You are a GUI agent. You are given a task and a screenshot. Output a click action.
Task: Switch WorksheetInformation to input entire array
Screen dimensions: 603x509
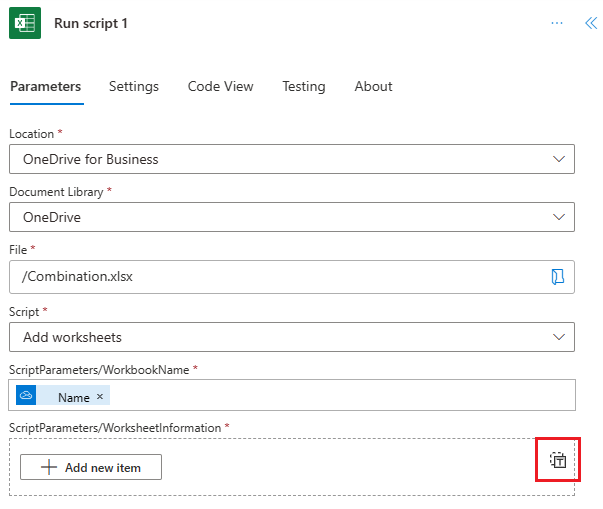558,460
